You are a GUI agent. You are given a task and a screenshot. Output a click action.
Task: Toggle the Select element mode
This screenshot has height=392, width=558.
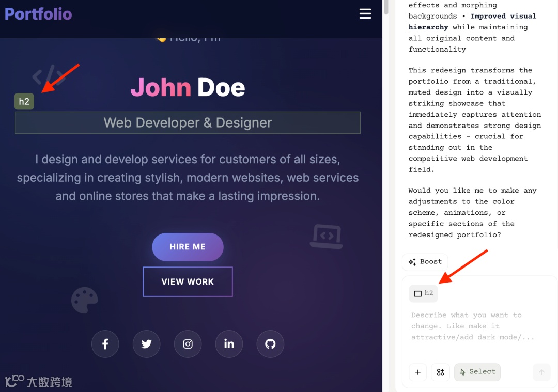pyautogui.click(x=477, y=372)
